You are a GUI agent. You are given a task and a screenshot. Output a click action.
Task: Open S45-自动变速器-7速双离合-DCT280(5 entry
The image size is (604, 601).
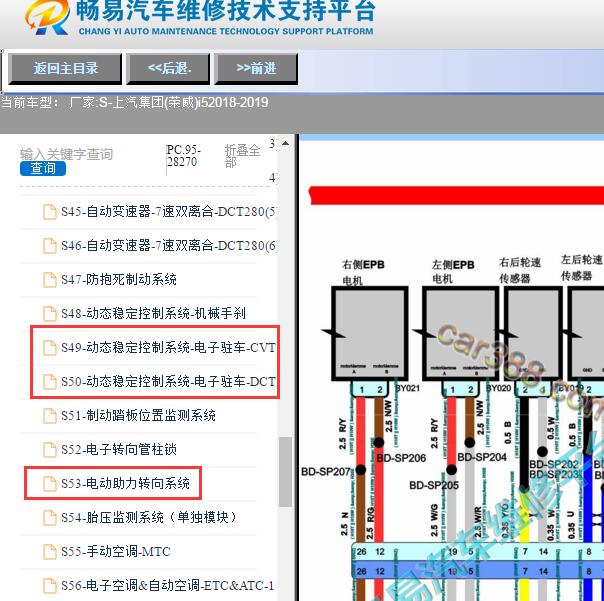coord(168,212)
